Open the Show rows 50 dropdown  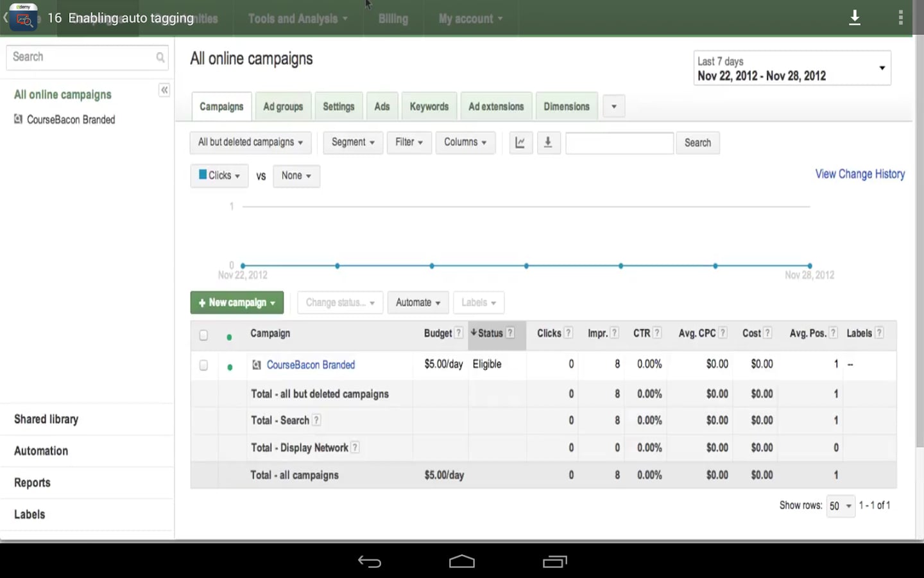coord(840,506)
